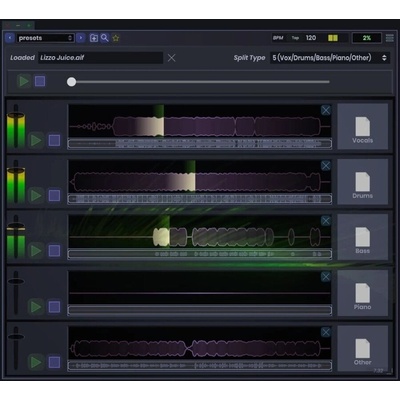The height and width of the screenshot is (400, 400).
Task: Click the BPM value 120
Action: (311, 38)
